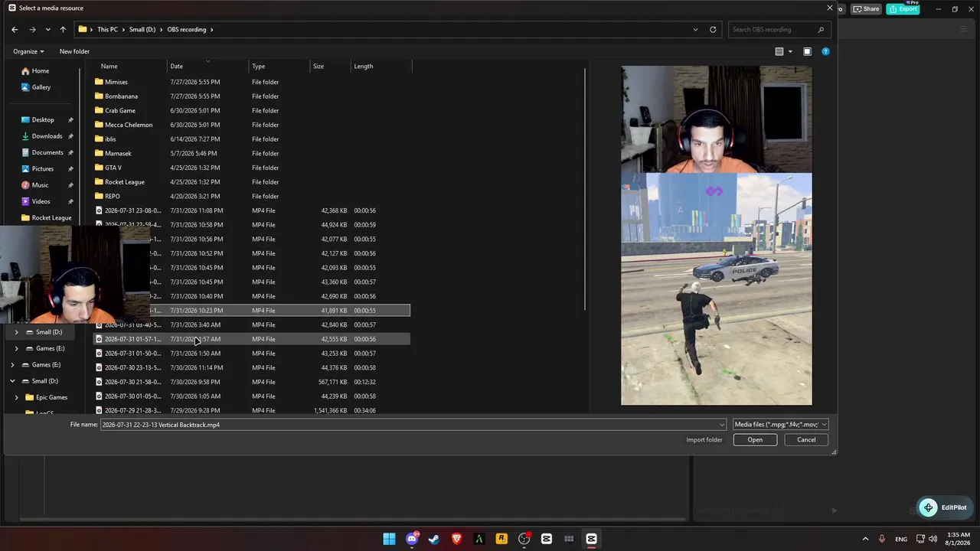Viewport: 980px width, 551px height.
Task: Go up one folder level
Action: click(63, 30)
